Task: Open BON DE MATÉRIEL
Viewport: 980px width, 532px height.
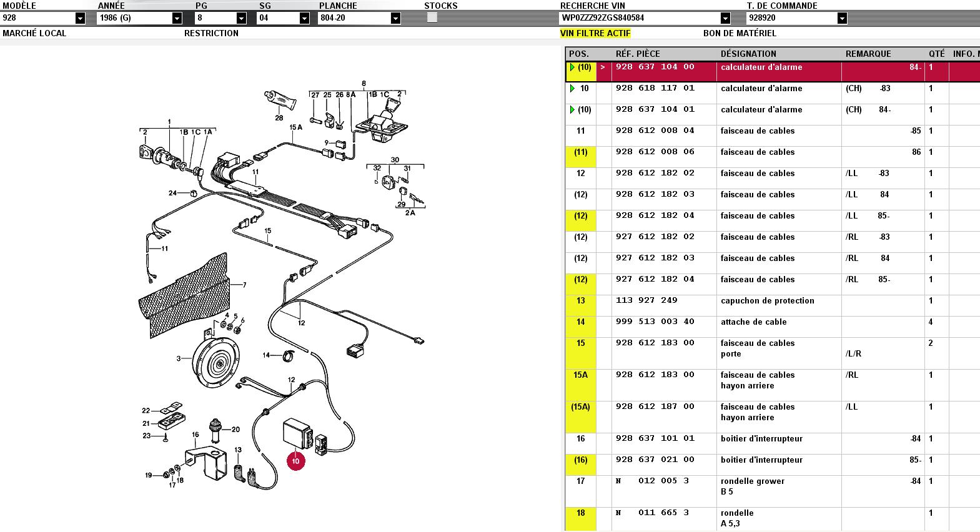Action: point(740,33)
